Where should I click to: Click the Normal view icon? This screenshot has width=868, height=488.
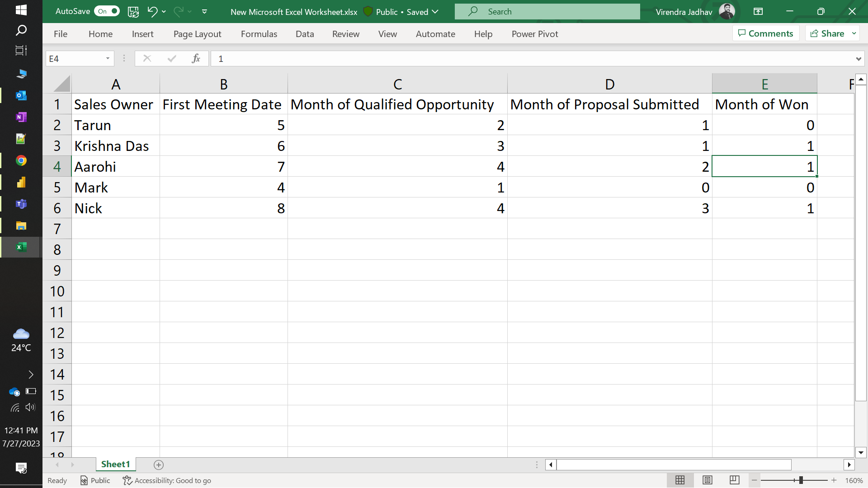680,480
